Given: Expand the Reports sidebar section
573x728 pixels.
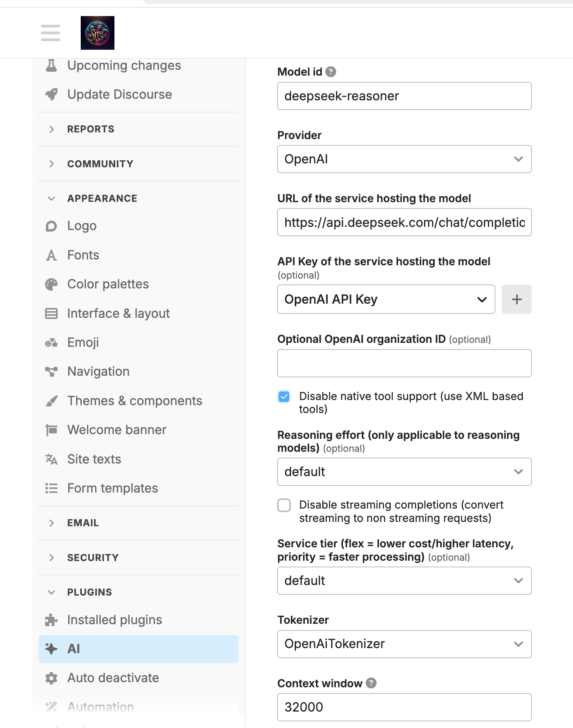Looking at the screenshot, I should pos(91,129).
